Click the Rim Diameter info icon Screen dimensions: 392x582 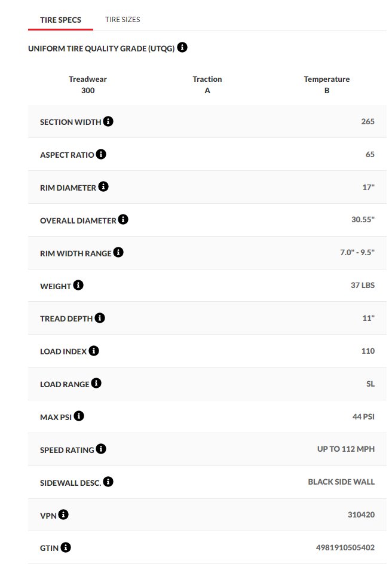tap(103, 186)
